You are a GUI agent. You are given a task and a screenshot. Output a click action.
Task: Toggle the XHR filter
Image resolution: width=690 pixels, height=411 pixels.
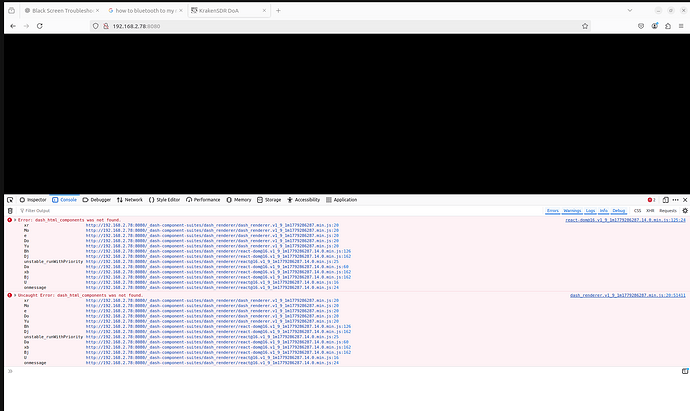click(650, 211)
